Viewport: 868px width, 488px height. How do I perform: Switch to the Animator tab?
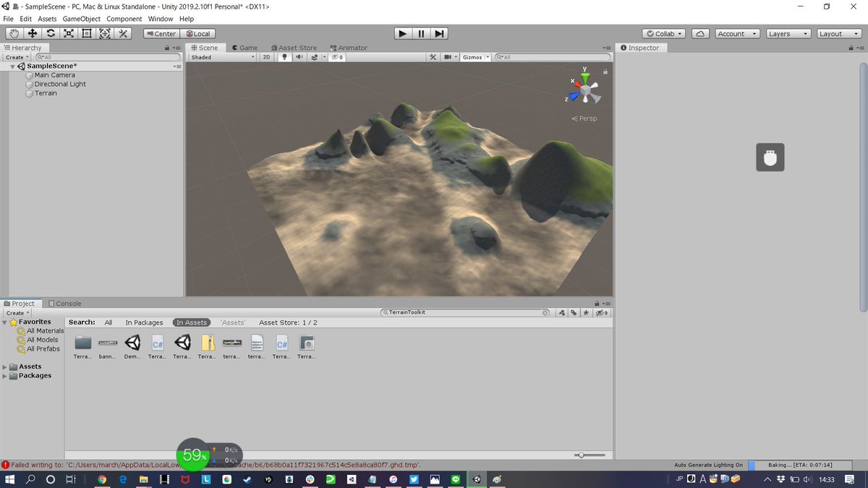pos(349,48)
